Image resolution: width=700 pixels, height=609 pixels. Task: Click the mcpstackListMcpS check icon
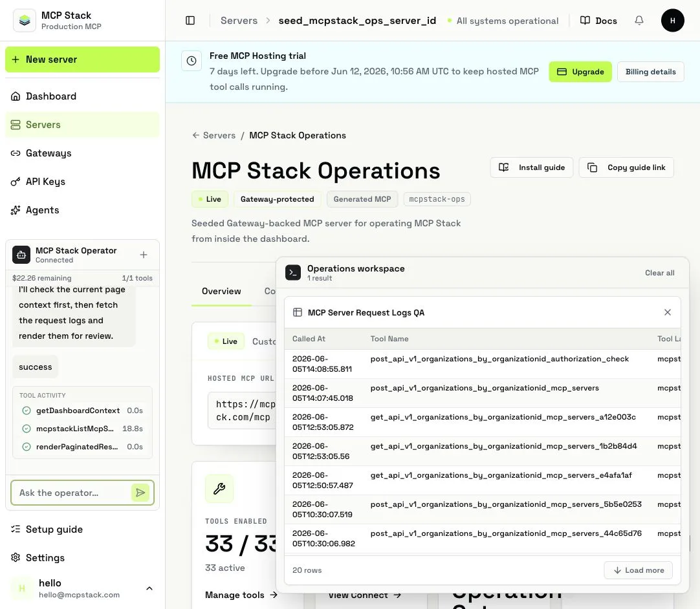(x=27, y=429)
